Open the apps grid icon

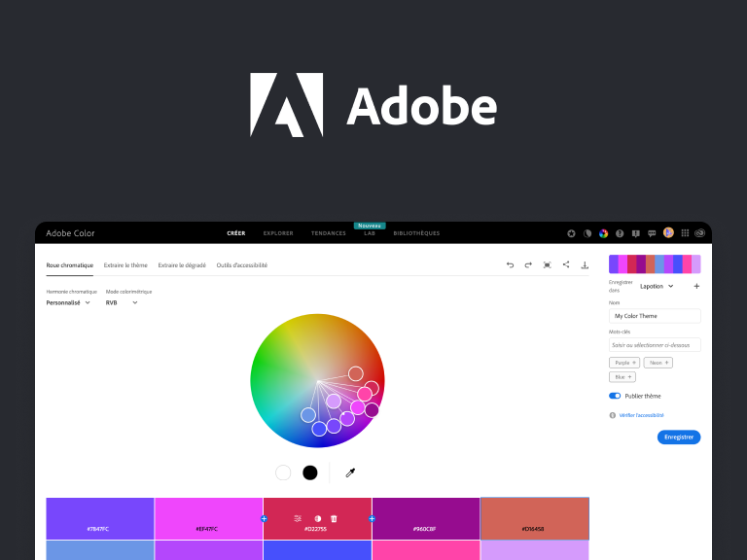(685, 233)
